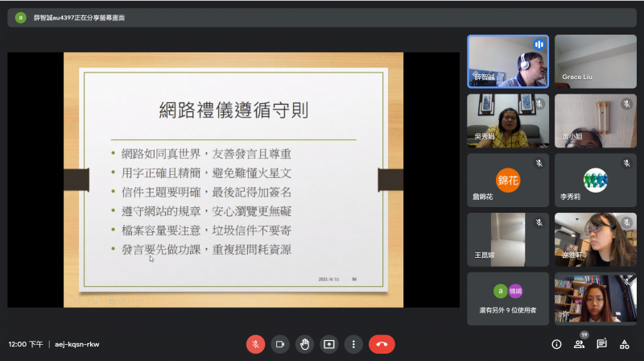Click muted mic icon on 黃小姐 tile
The width and height of the screenshot is (644, 361).
click(x=626, y=104)
